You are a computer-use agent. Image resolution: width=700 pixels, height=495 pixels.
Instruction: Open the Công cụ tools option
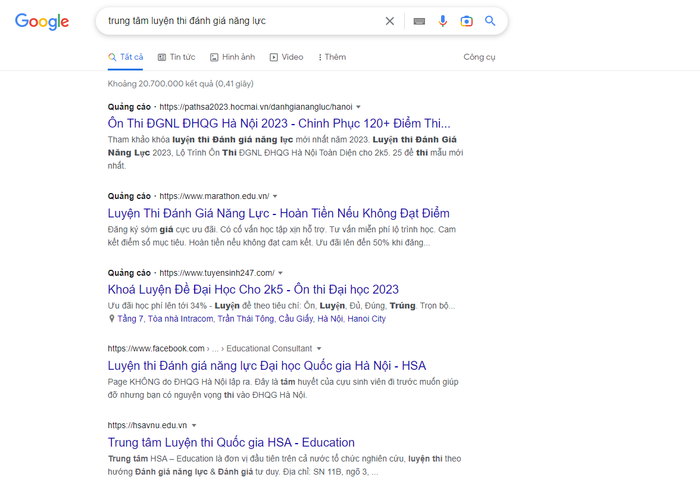click(x=479, y=57)
